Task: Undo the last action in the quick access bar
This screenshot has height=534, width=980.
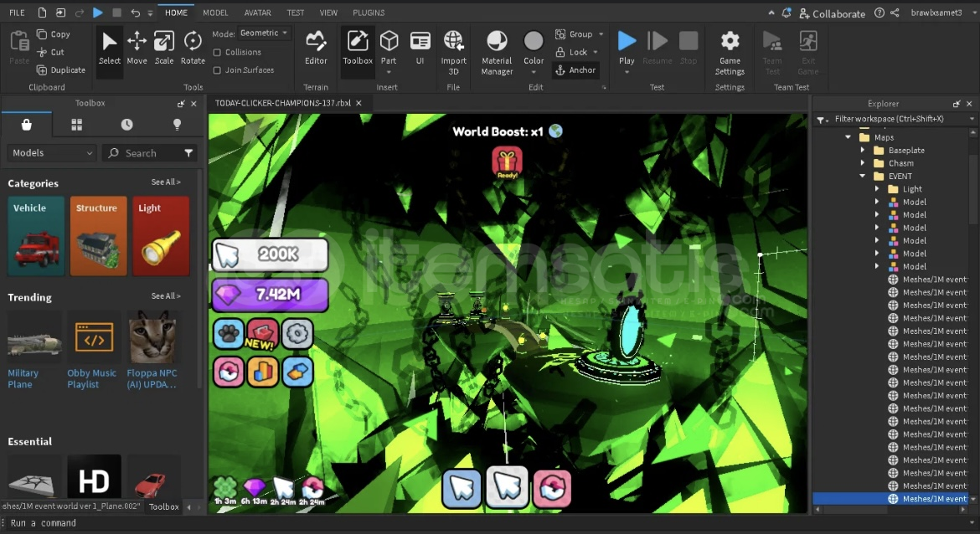Action: 135,13
